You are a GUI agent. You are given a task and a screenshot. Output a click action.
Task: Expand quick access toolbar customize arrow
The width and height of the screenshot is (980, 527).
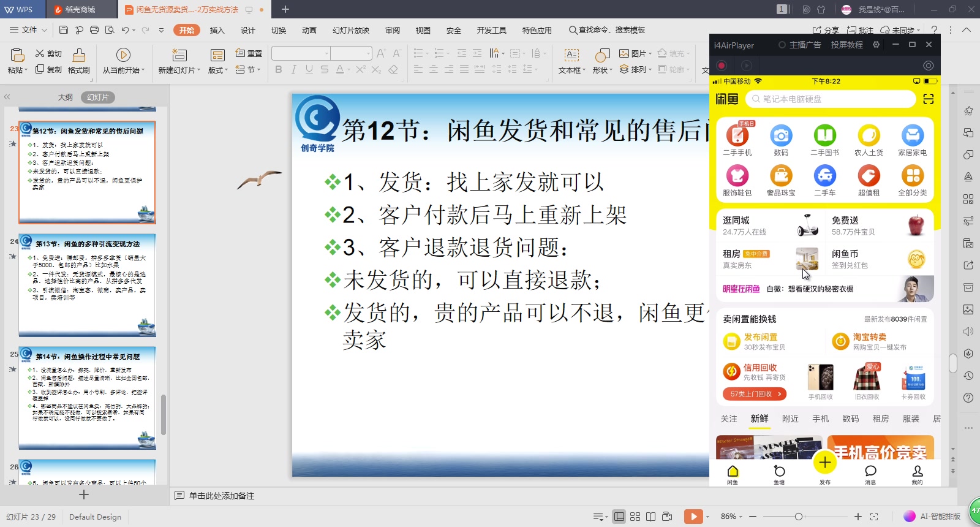pos(161,30)
